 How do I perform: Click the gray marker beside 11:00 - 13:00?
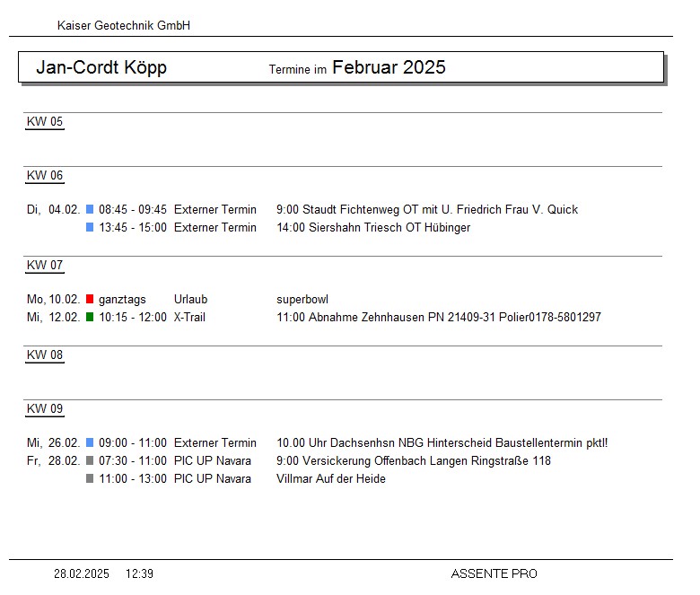[90, 478]
